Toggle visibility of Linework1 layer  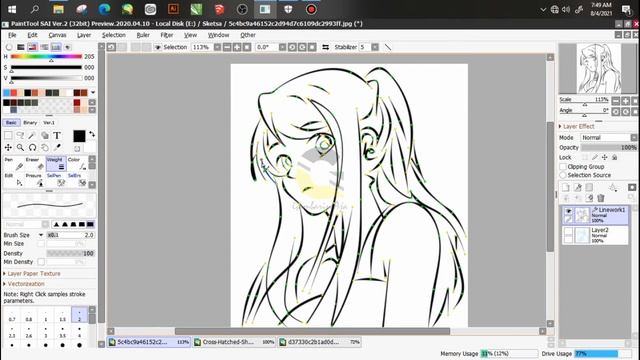[x=568, y=211]
